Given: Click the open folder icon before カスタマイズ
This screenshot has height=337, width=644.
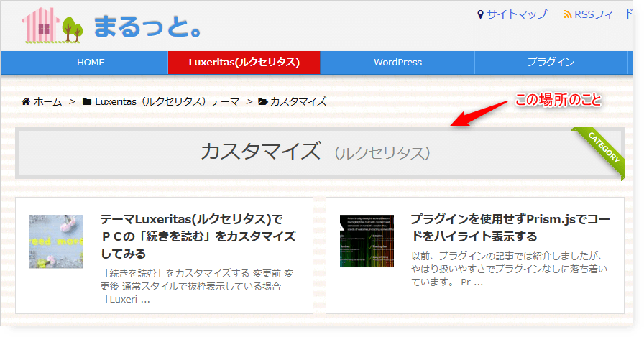Looking at the screenshot, I should (262, 101).
